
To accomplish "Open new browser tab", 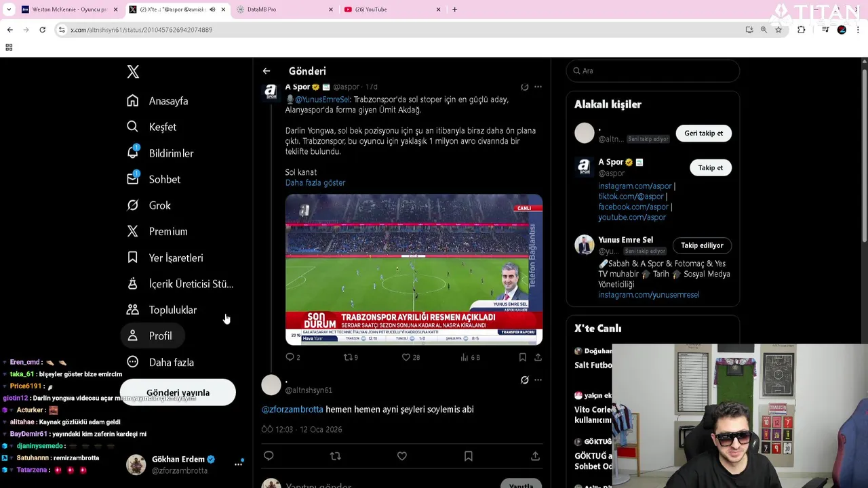I will 454,9.
